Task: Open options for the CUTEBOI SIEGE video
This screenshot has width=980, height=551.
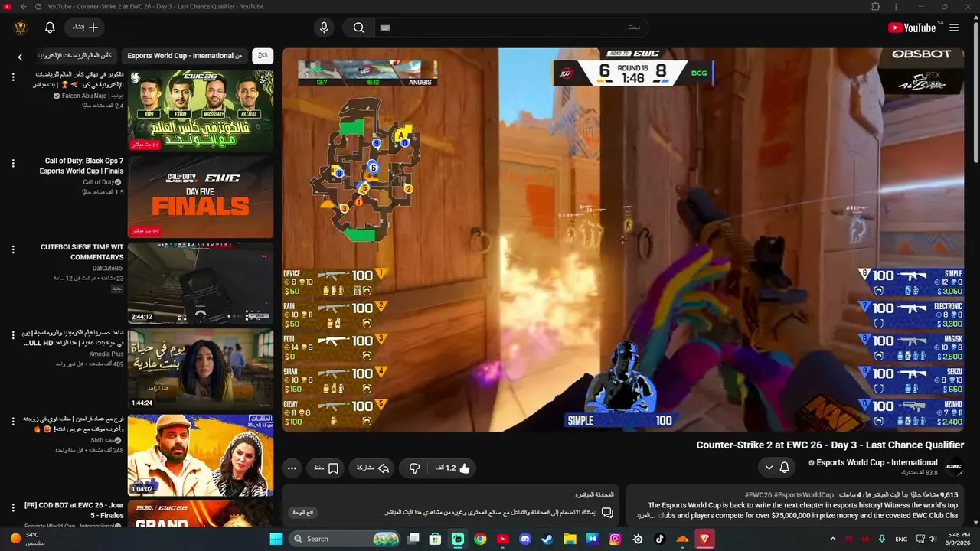Action: (13, 249)
